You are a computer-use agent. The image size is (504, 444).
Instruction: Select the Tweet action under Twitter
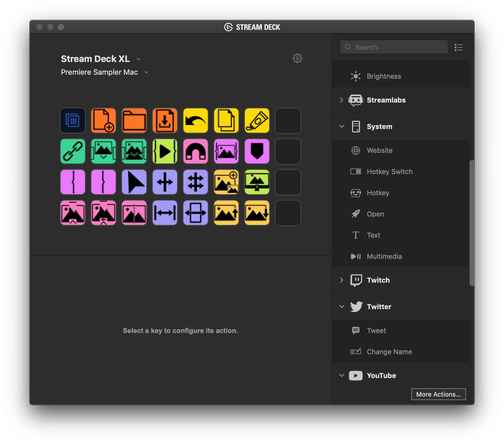(x=376, y=330)
